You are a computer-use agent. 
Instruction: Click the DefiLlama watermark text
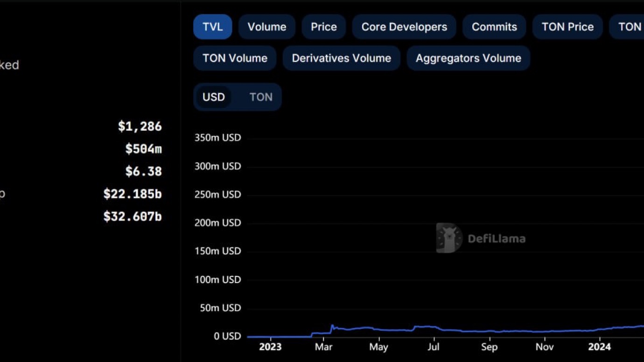coord(497,239)
